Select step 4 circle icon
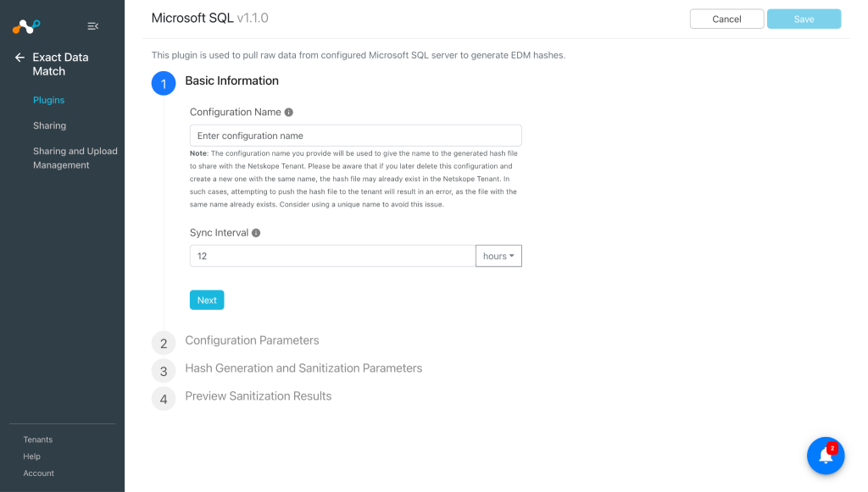 (164, 399)
